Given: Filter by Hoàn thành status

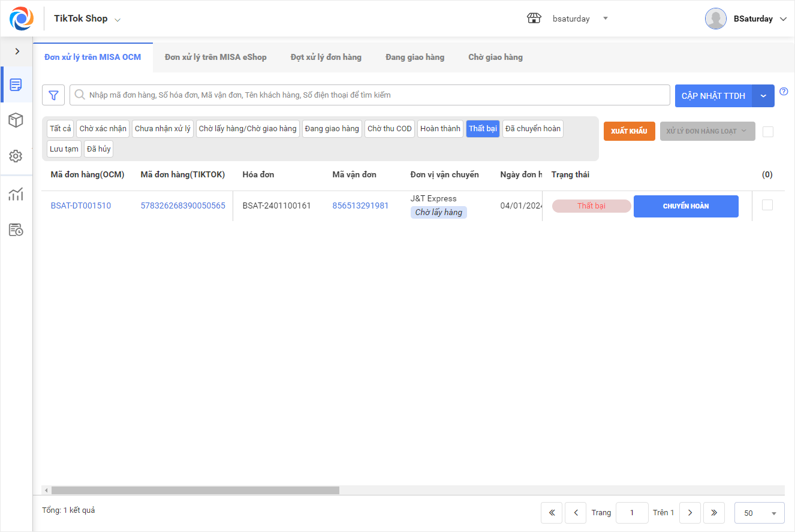Looking at the screenshot, I should click(440, 129).
